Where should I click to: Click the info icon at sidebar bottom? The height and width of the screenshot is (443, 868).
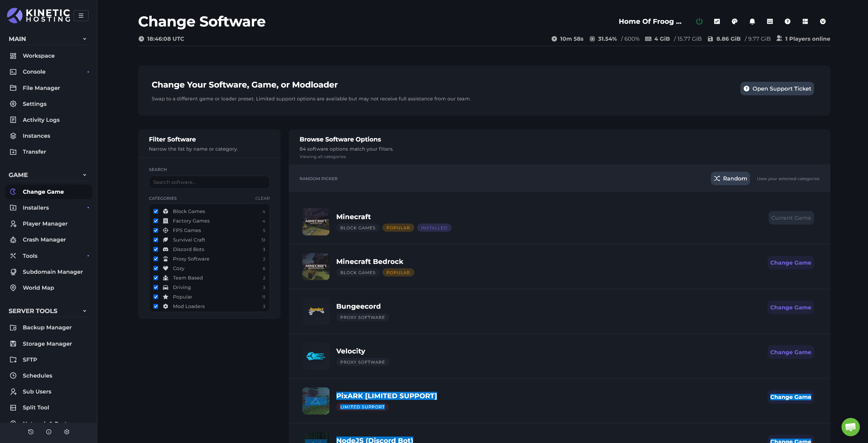[49, 432]
